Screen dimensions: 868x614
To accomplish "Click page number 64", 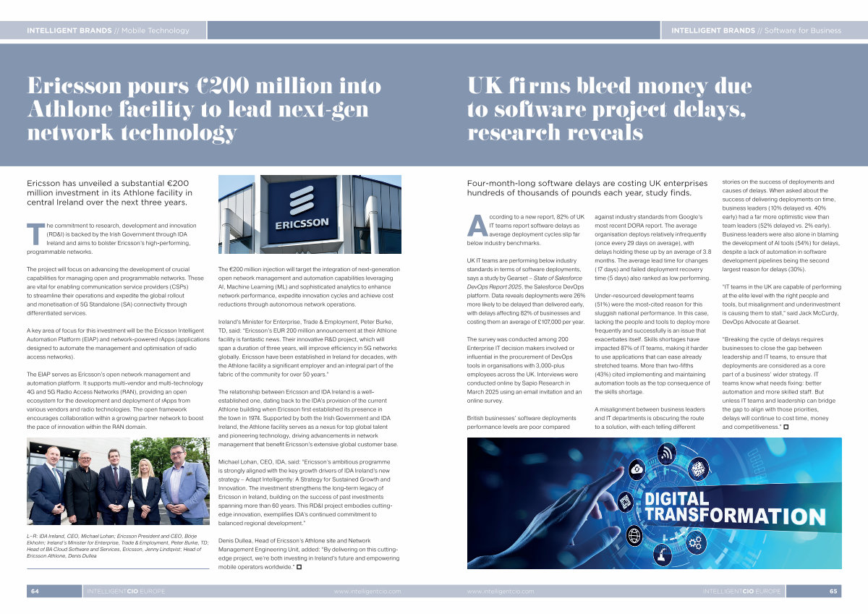I will 35,592.
